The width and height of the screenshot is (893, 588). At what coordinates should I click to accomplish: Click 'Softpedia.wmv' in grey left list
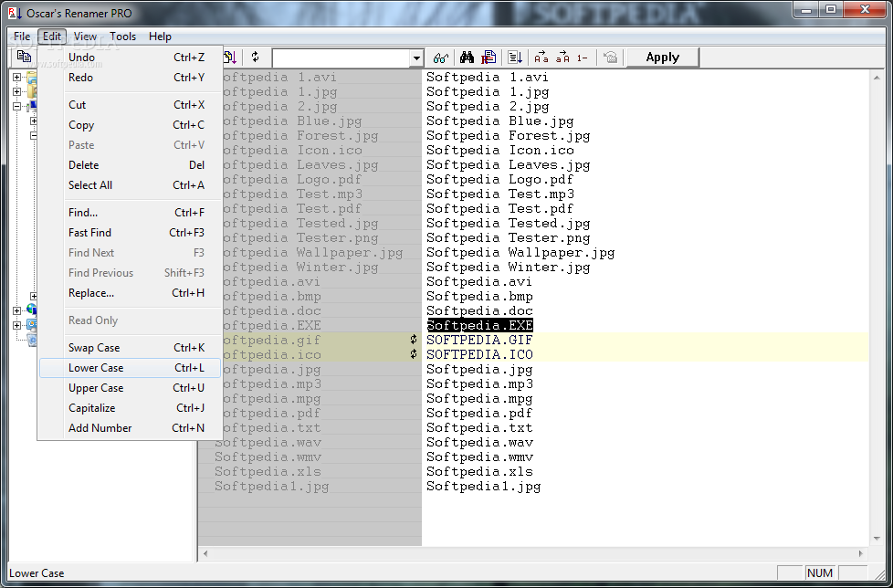pos(268,457)
